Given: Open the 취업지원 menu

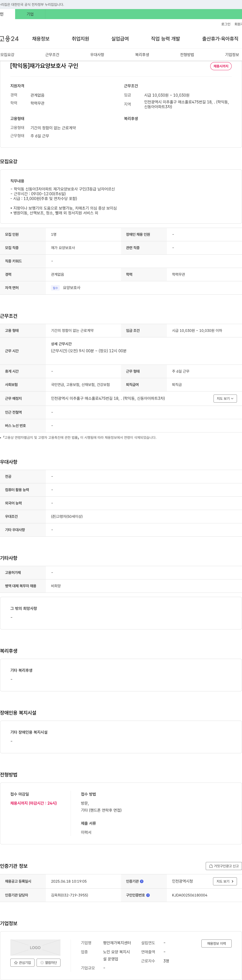Looking at the screenshot, I should [80, 39].
